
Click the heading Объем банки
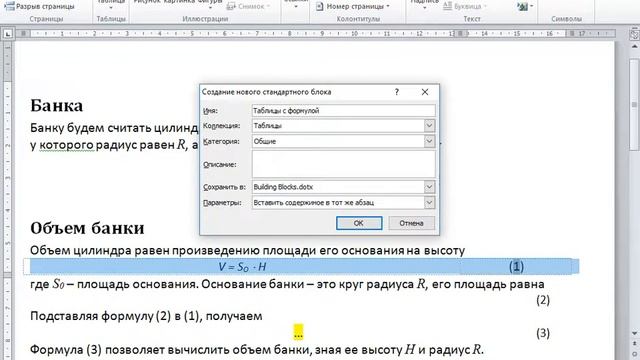tap(87, 228)
